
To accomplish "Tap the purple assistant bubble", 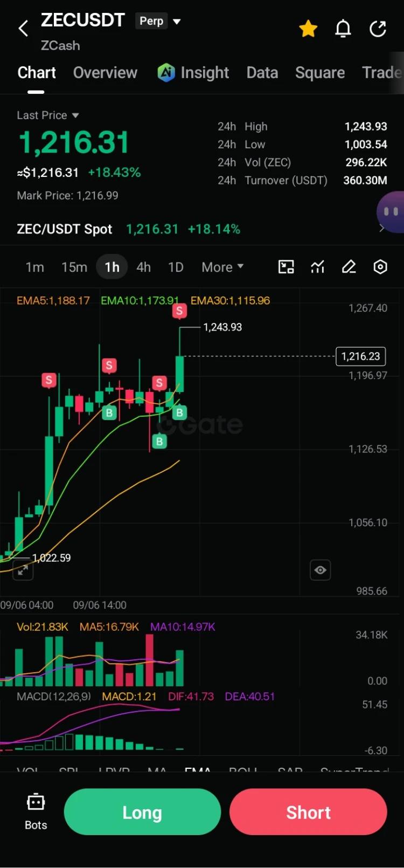I will click(392, 212).
